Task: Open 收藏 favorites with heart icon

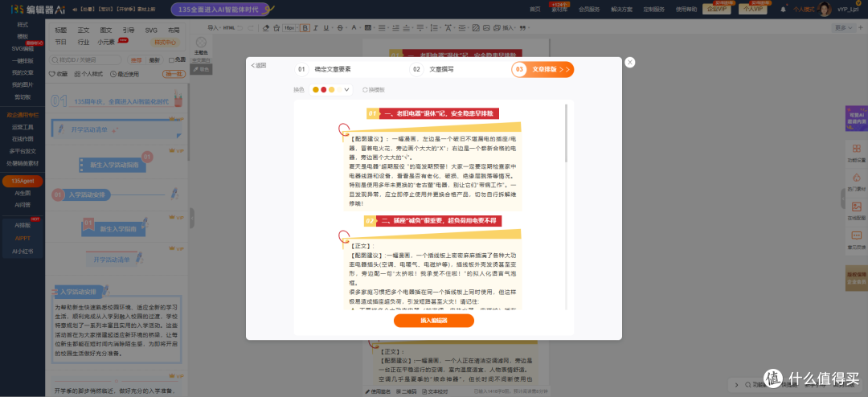Action: (59, 74)
